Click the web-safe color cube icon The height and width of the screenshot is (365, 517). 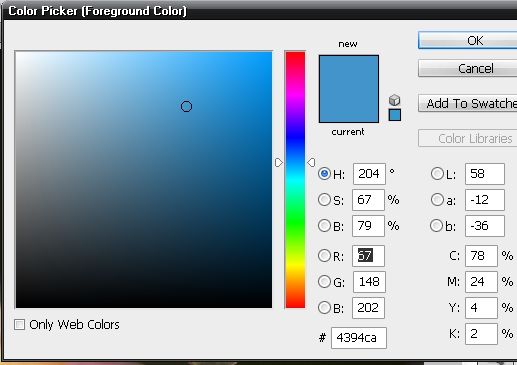[x=394, y=100]
